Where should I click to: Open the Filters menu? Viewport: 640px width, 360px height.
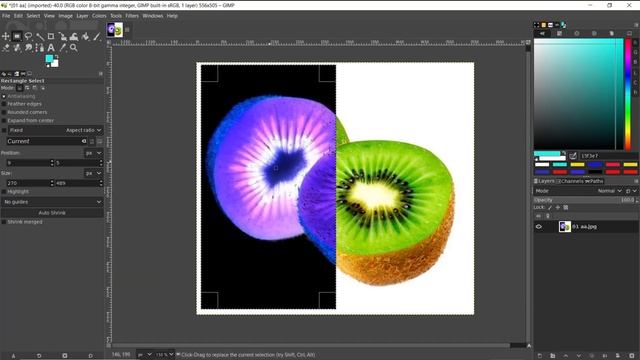tap(132, 16)
